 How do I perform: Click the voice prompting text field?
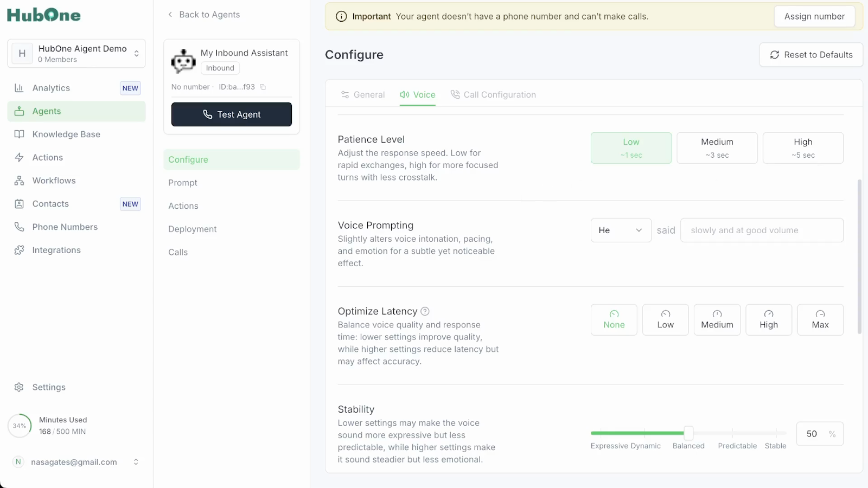tap(762, 230)
